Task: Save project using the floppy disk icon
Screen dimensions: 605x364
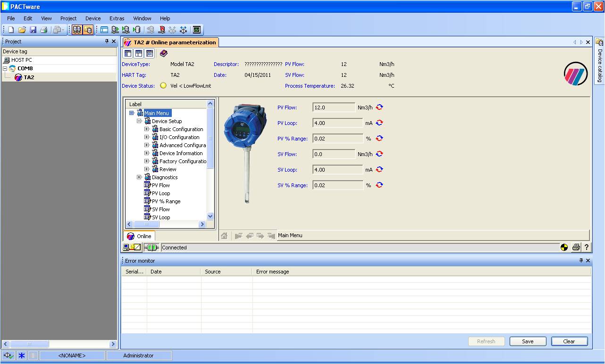Action: click(x=33, y=30)
